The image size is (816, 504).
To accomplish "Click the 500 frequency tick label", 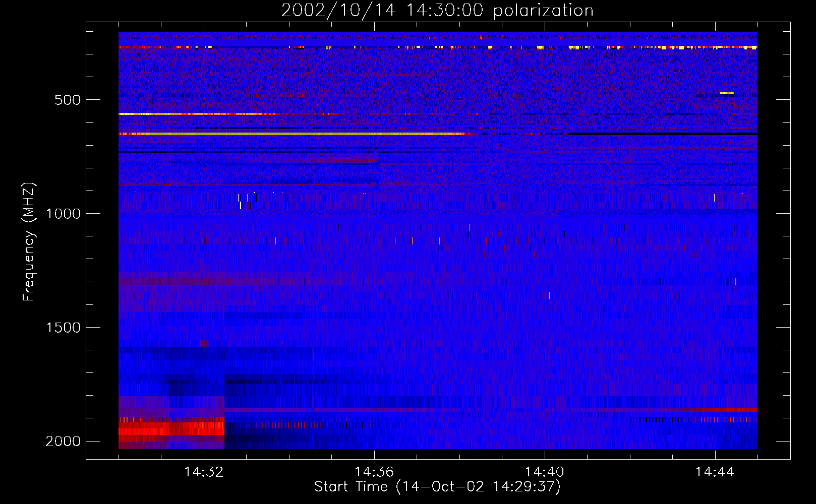I will 68,100.
